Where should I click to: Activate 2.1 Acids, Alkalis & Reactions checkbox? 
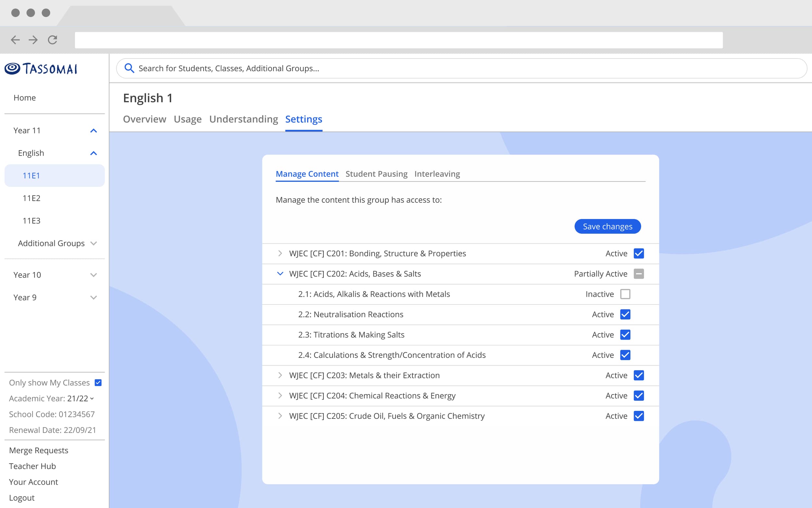click(625, 294)
